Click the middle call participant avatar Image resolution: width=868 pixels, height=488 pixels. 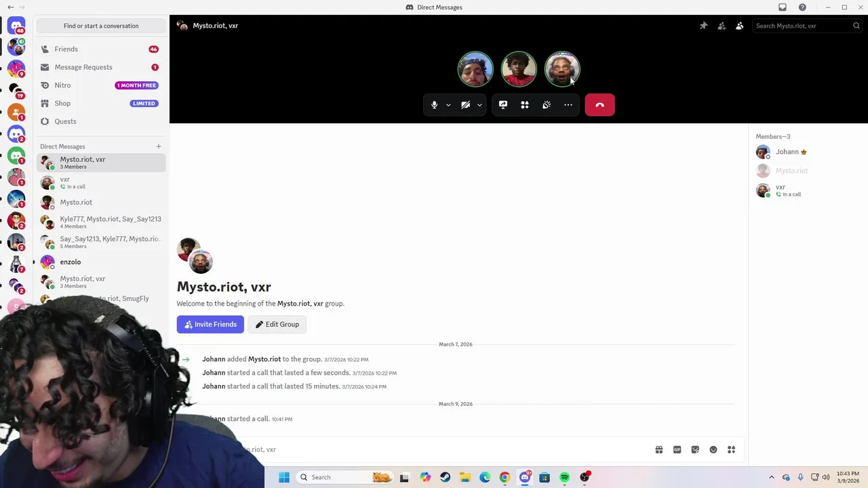coord(519,69)
